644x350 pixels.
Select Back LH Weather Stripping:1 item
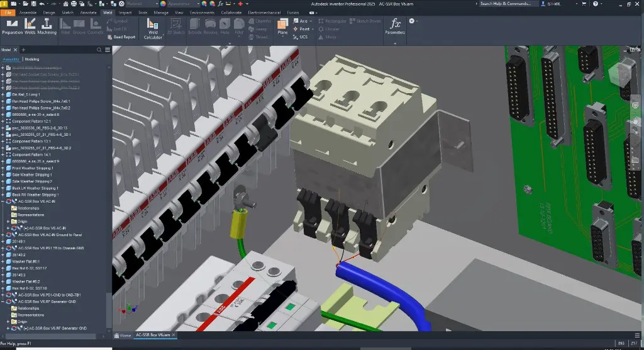coord(35,188)
